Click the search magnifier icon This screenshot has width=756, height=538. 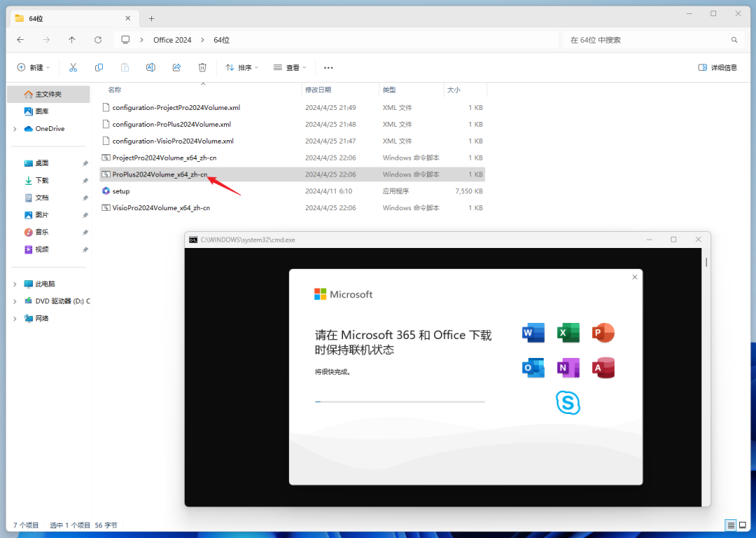pos(734,40)
